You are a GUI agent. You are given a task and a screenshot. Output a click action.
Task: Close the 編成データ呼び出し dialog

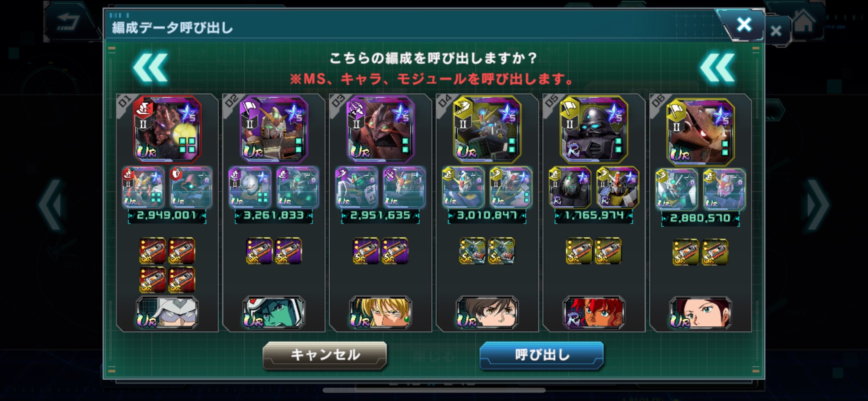pos(744,24)
